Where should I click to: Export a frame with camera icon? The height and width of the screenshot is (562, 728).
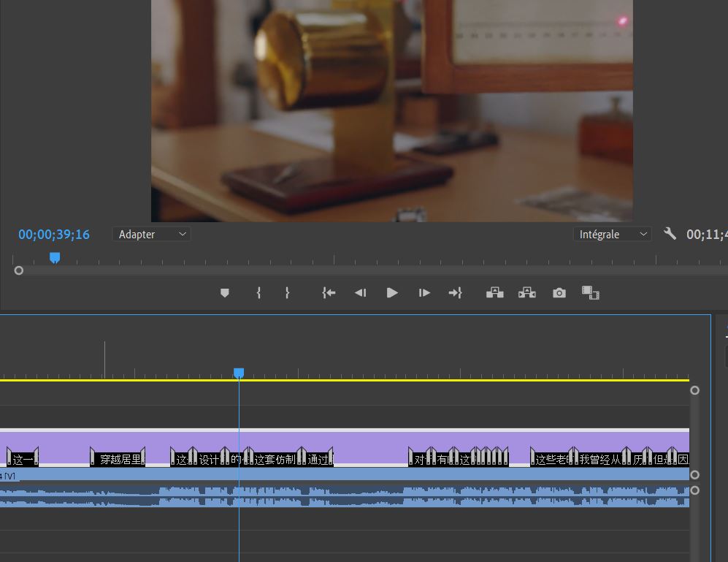click(559, 293)
